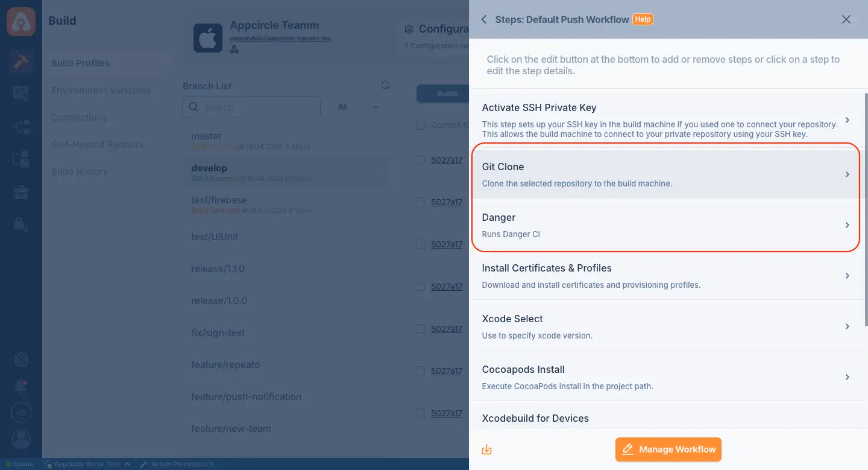Expand Install Certificates & Profiles chevron
Viewport: 868px width, 470px height.
click(x=847, y=276)
